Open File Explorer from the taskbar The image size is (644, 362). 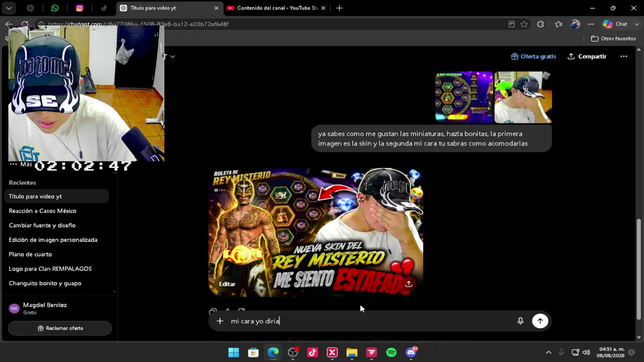click(x=352, y=352)
